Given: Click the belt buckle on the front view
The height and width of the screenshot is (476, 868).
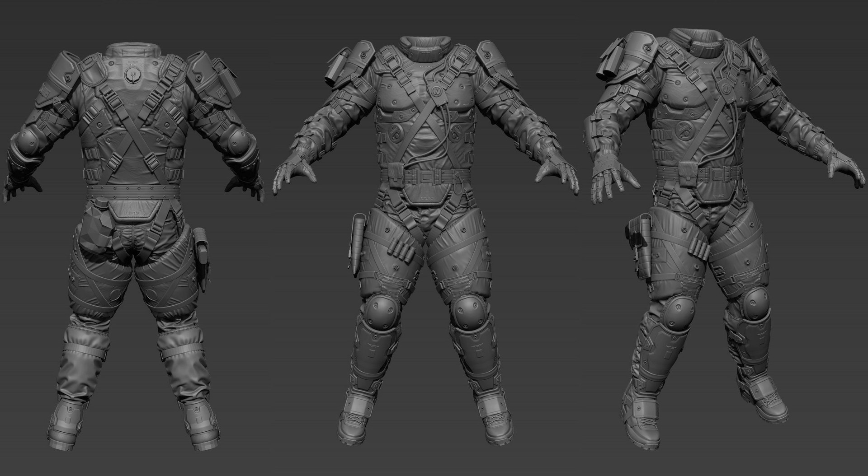Looking at the screenshot, I should pos(426,176).
